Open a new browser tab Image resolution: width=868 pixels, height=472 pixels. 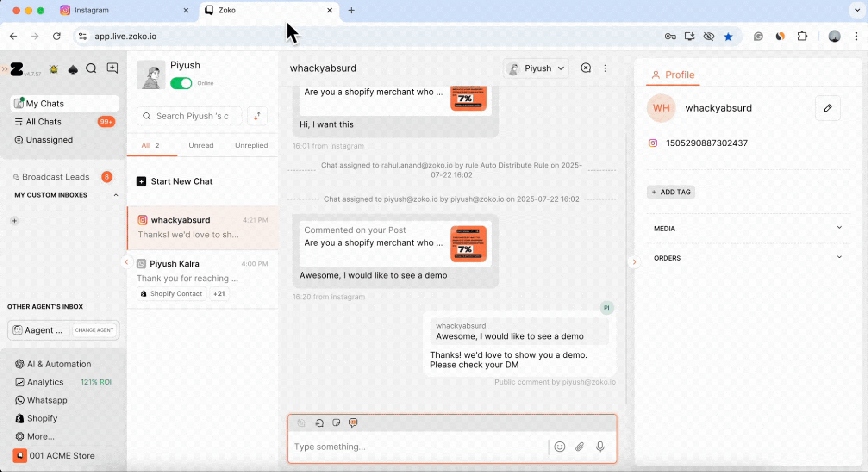tap(351, 10)
